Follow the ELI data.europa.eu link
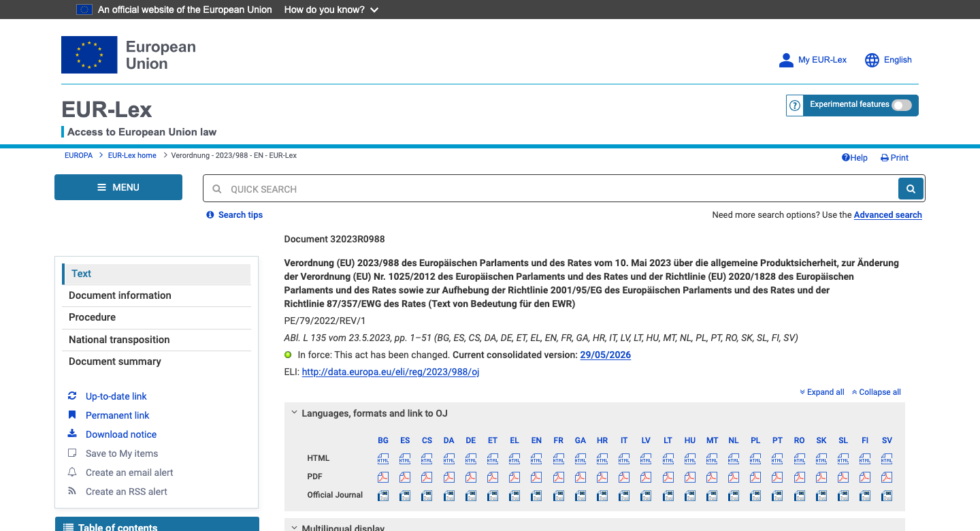This screenshot has width=980, height=531. 391,372
